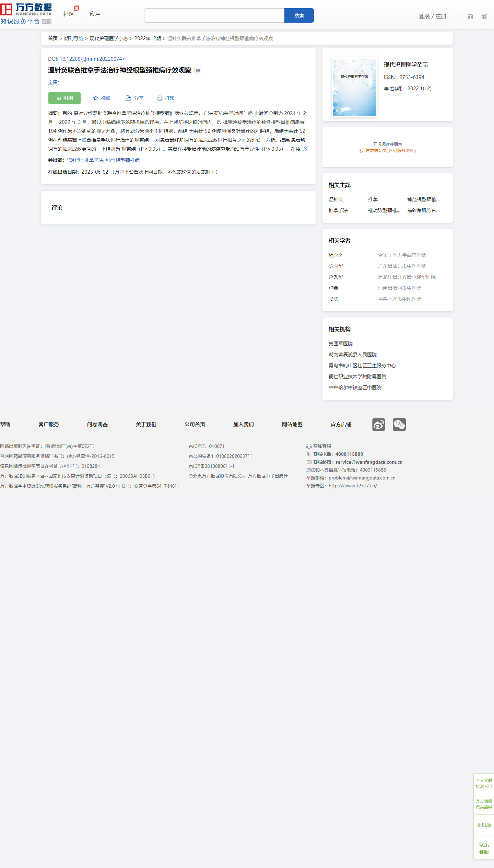Click floating 万方检测京东店铺 button
The height and width of the screenshot is (868, 494).
484,804
